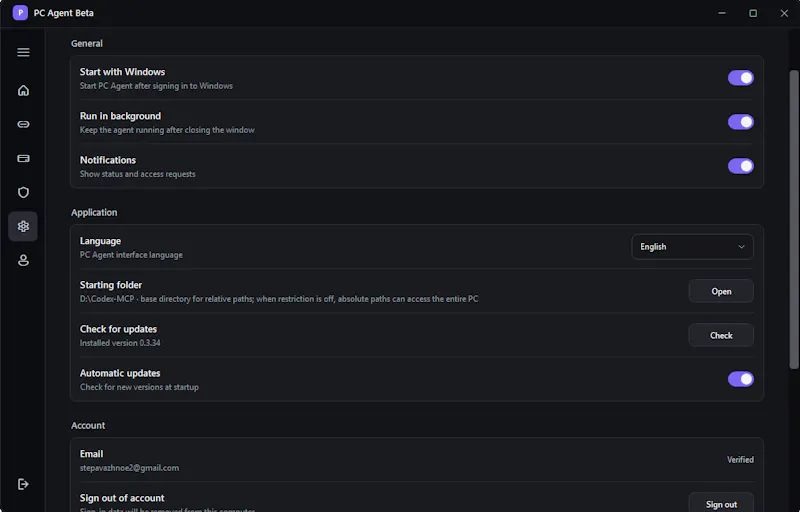Screen dimensions: 800x512
Task: Open the user profile sidebar icon
Action: pyautogui.click(x=23, y=260)
